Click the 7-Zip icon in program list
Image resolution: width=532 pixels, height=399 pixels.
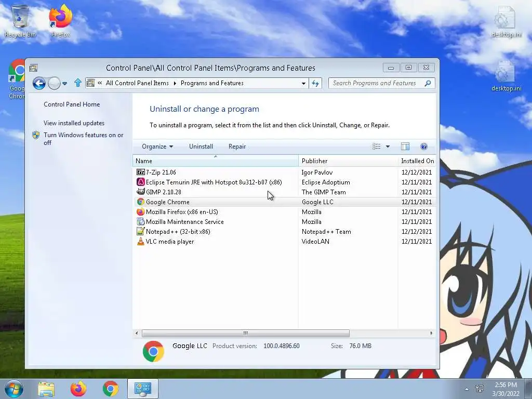140,172
